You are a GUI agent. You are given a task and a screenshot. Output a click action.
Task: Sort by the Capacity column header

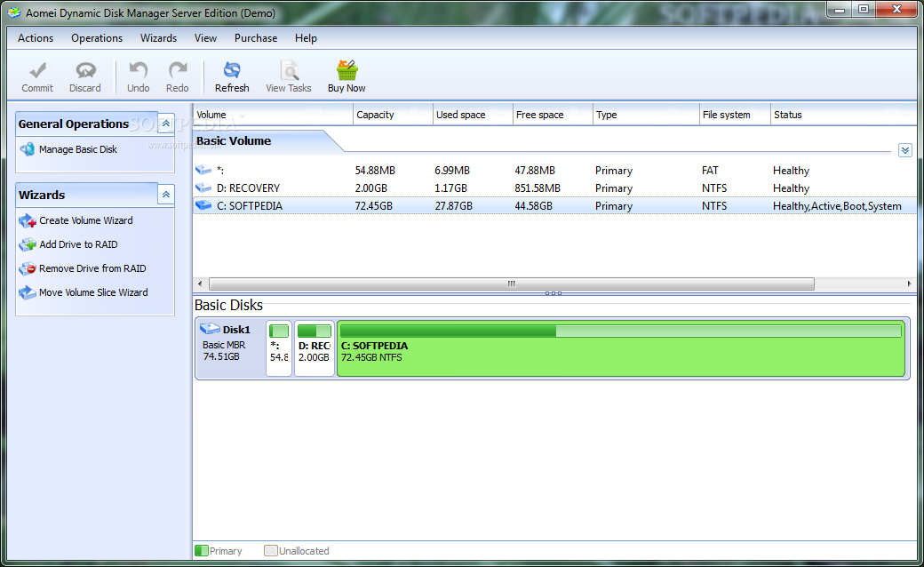click(x=393, y=115)
